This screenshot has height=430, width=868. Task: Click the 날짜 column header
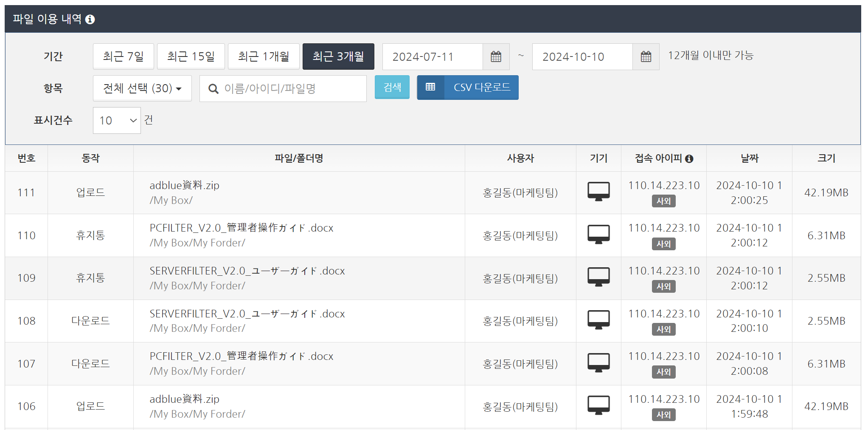[749, 158]
